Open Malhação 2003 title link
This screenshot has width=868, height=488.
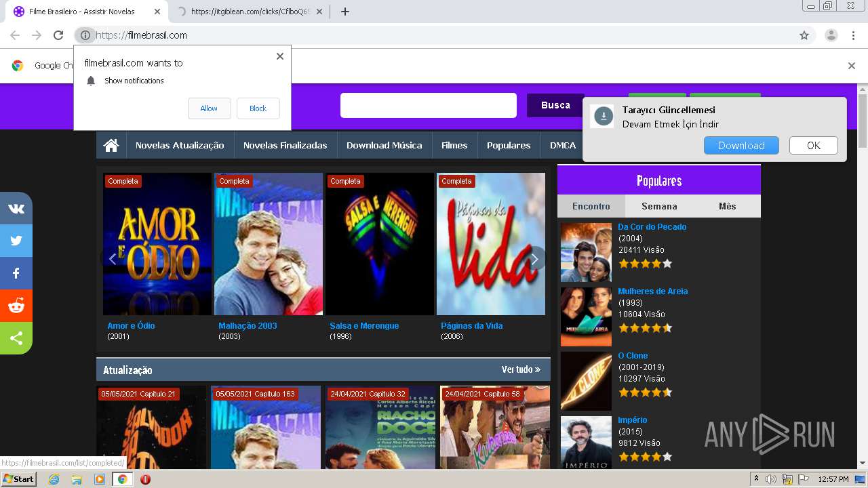(248, 325)
